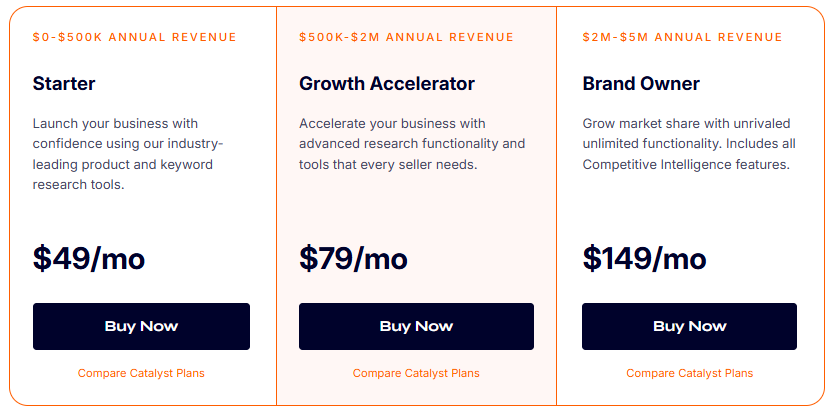Click the $2M-$5M Annual Revenue label
The height and width of the screenshot is (410, 832).
(683, 38)
